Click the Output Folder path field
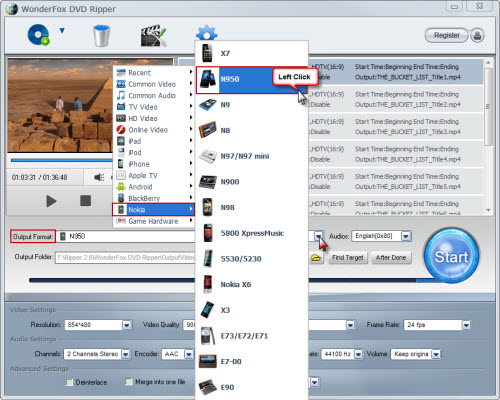 click(x=125, y=257)
